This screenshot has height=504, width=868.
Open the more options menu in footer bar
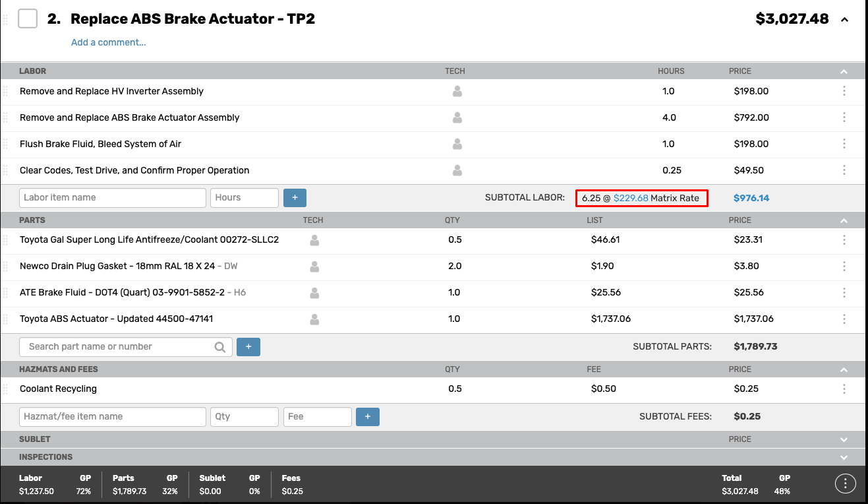(846, 484)
